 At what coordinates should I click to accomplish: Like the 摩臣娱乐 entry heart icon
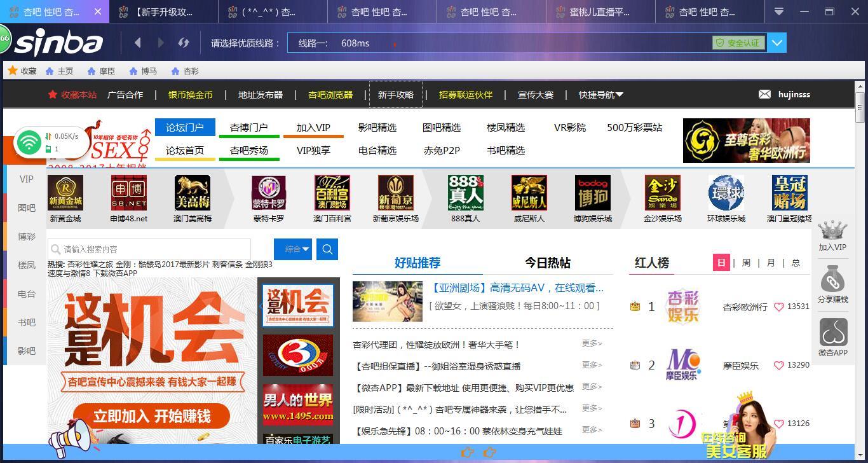(x=779, y=365)
